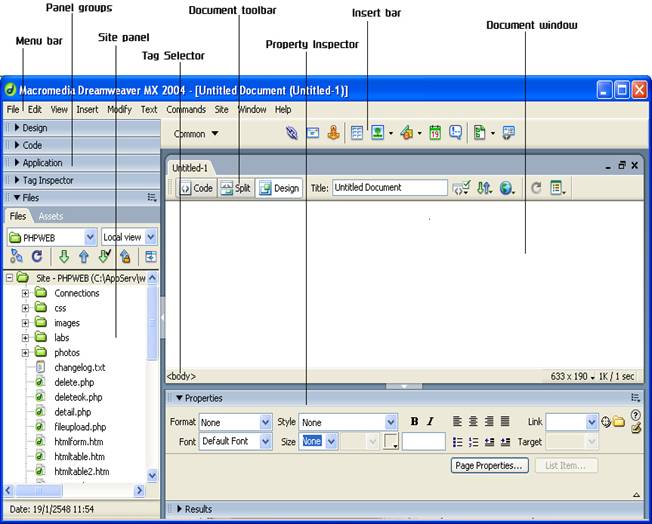Open the Format dropdown
Screen dimensions: 652x524
(265, 423)
